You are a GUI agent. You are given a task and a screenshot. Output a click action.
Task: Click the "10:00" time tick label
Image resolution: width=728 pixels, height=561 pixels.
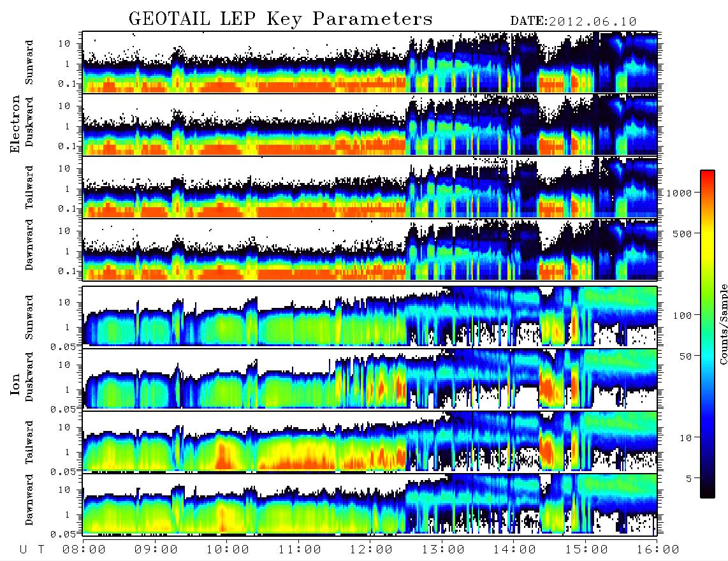coord(228,550)
